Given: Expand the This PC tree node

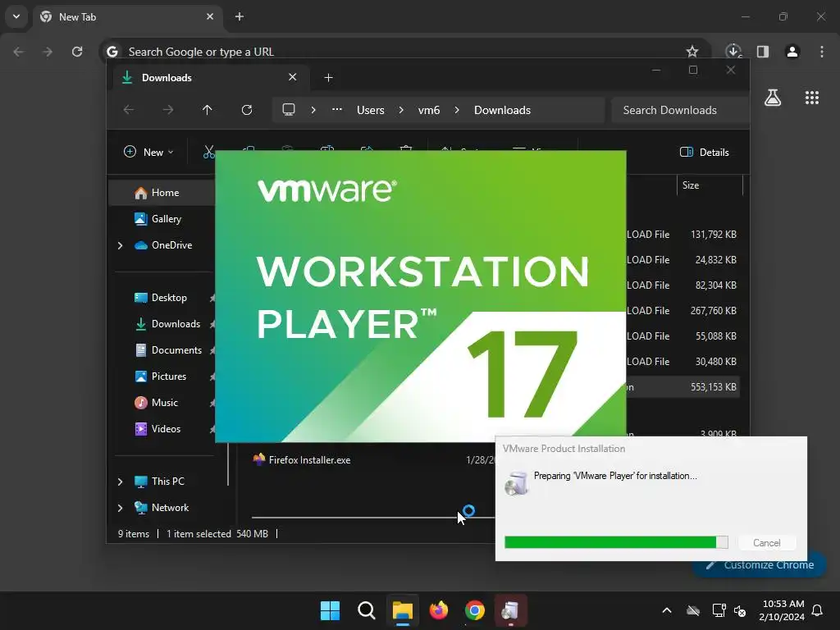Looking at the screenshot, I should pyautogui.click(x=121, y=482).
